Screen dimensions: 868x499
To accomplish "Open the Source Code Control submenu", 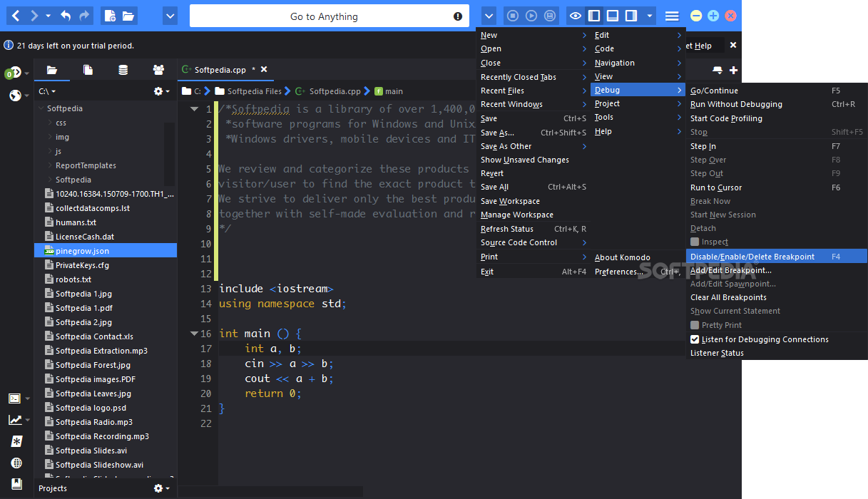I will (x=533, y=242).
